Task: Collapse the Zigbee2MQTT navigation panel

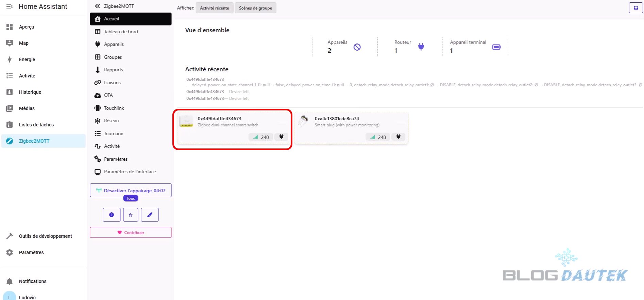Action: [x=98, y=6]
